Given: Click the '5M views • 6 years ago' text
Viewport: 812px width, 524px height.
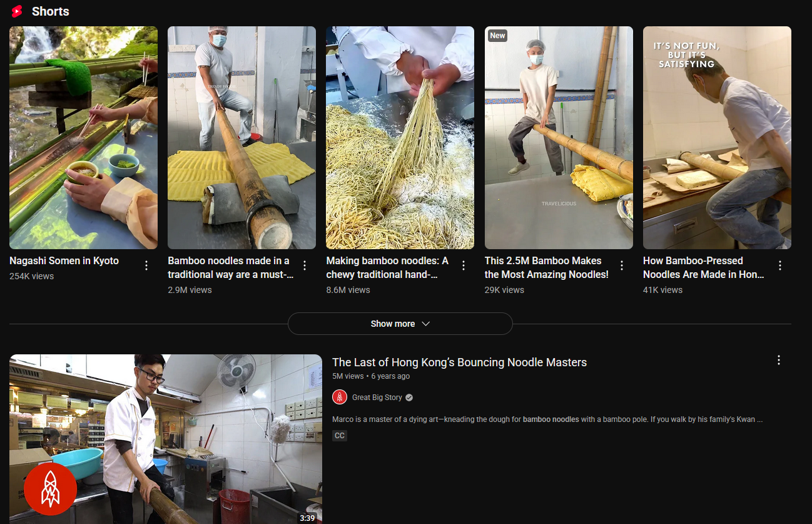Looking at the screenshot, I should click(371, 376).
